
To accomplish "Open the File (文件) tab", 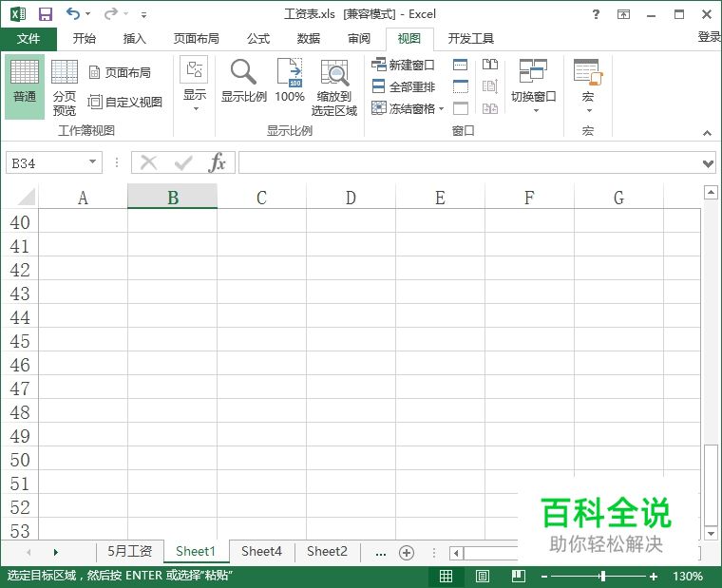I will click(28, 39).
